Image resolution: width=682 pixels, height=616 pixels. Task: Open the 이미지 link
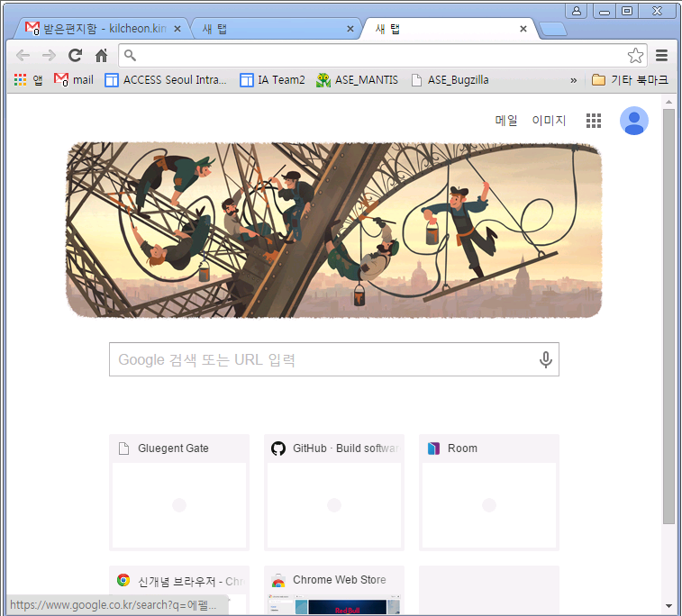click(549, 121)
